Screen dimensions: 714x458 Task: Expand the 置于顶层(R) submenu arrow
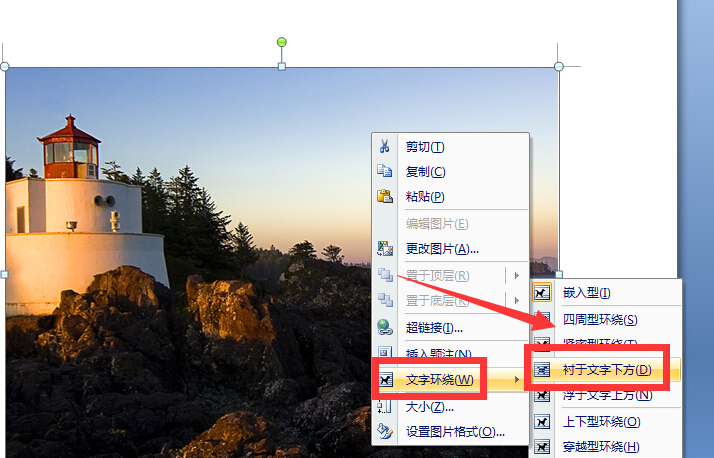tap(517, 275)
